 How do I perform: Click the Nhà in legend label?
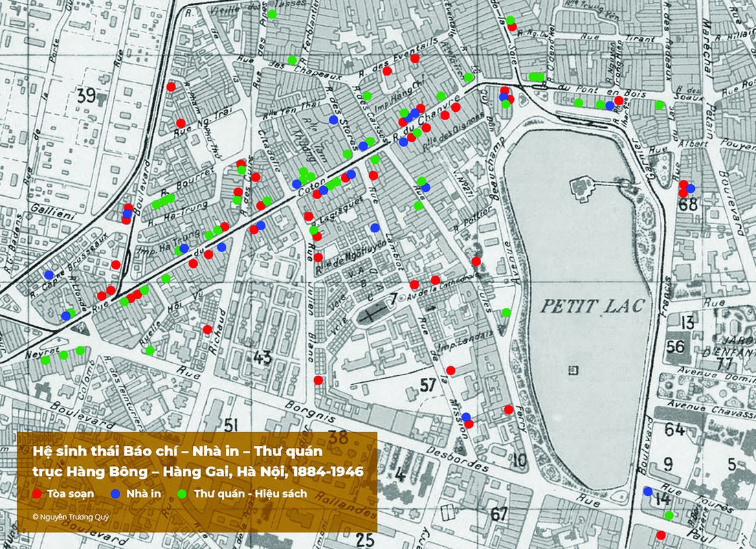coord(146,493)
